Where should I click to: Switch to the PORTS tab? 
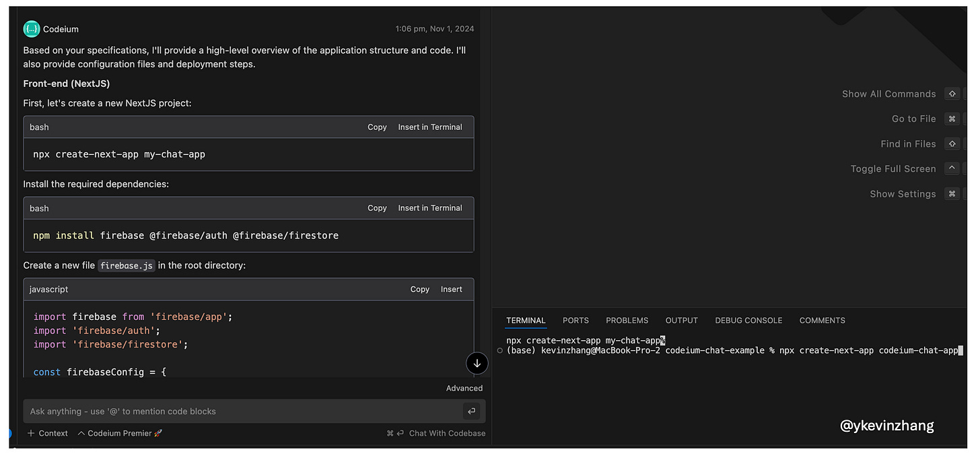pyautogui.click(x=575, y=320)
